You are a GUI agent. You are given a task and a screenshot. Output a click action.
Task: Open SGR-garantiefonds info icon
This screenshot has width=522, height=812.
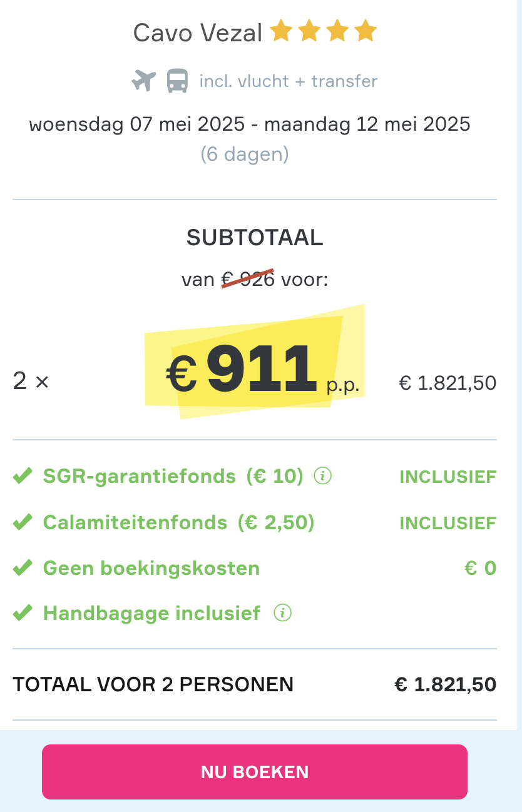tap(323, 476)
